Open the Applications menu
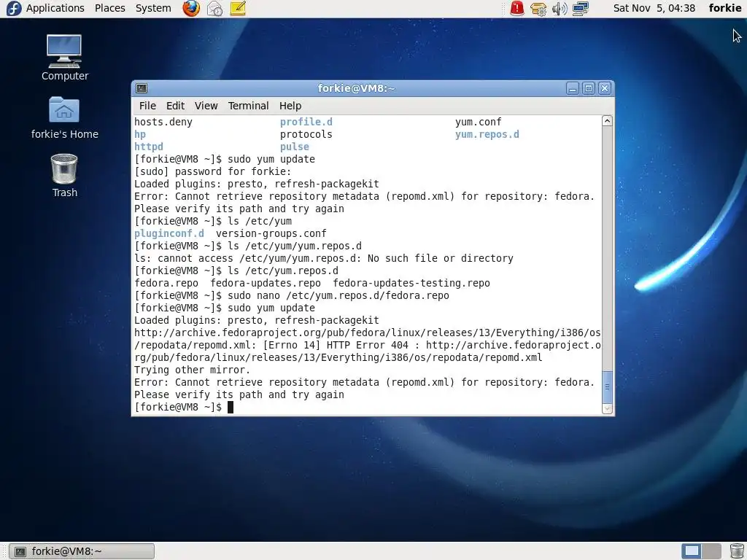747x560 pixels. [x=55, y=8]
